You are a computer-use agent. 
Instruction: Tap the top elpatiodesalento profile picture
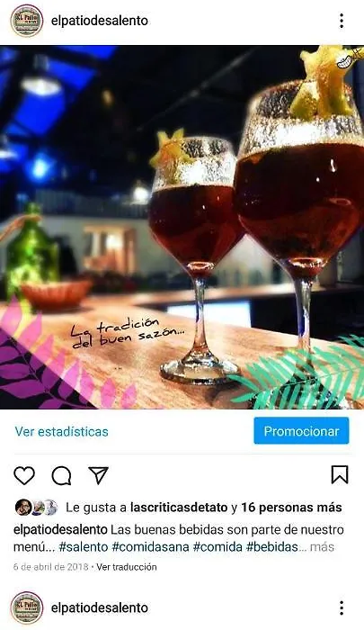(27, 21)
